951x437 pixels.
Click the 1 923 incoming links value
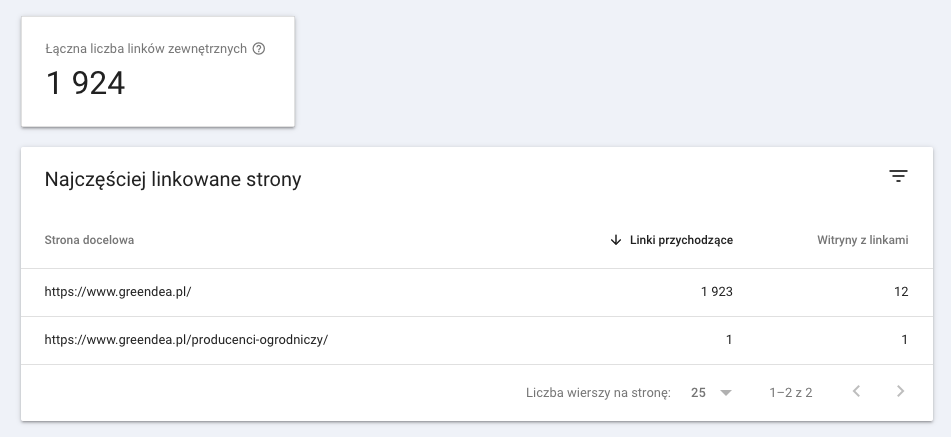[x=716, y=292]
